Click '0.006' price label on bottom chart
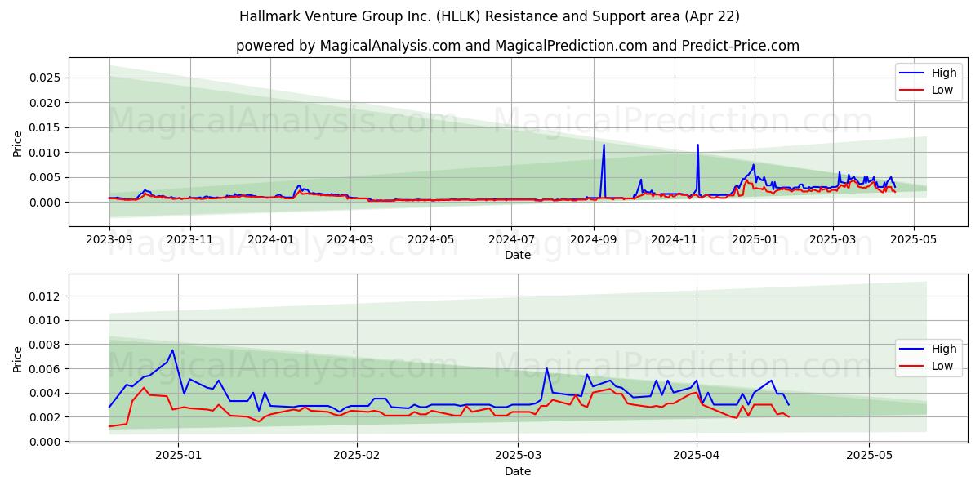Image resolution: width=980 pixels, height=490 pixels. (x=47, y=369)
